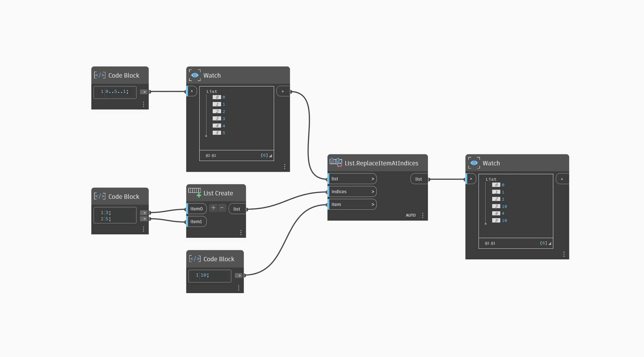Click the item1 input port
The height and width of the screenshot is (357, 644).
pos(196,221)
